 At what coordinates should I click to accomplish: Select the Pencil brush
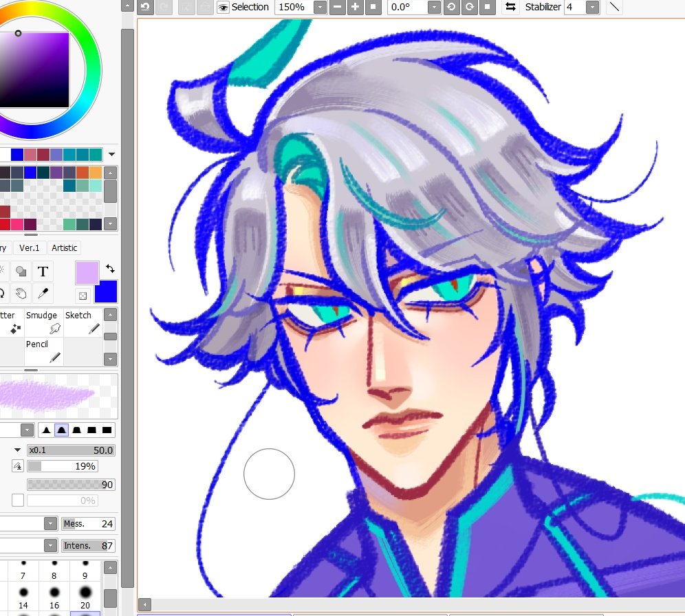(44, 351)
